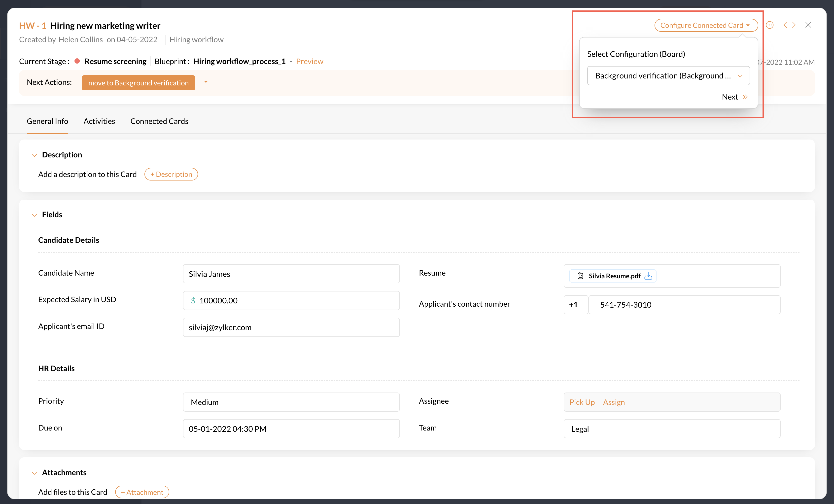The image size is (834, 504).
Task: Go to the previous card arrow
Action: pos(785,25)
